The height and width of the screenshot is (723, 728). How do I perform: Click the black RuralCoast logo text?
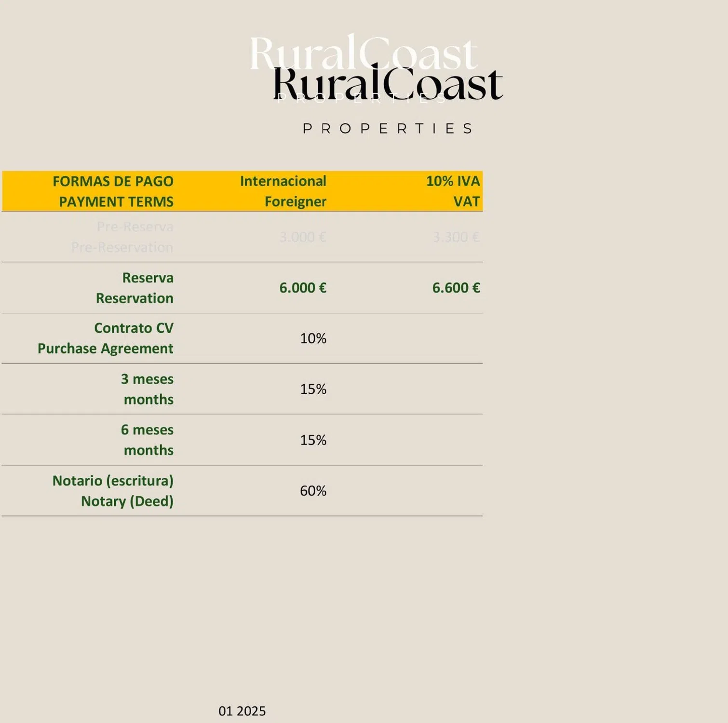point(388,84)
